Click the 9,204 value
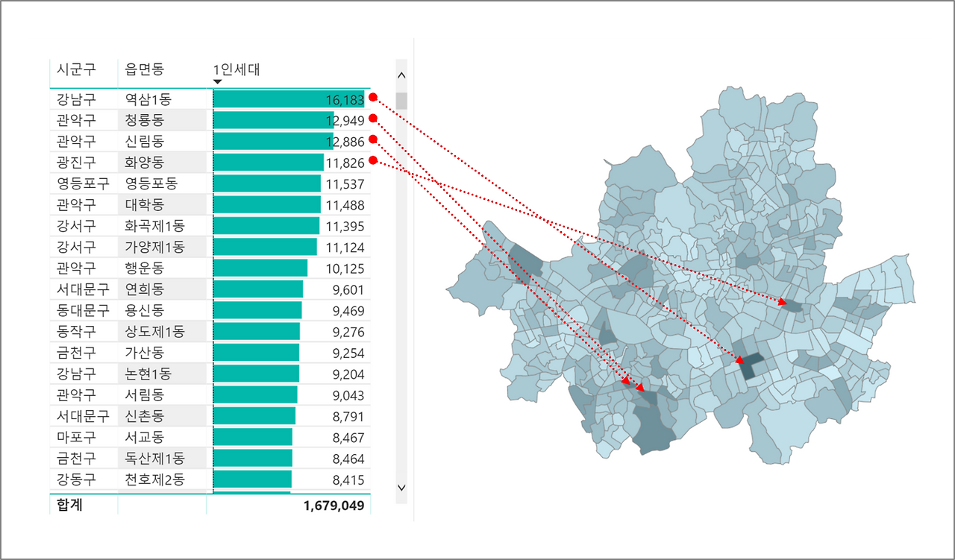 [x=349, y=374]
